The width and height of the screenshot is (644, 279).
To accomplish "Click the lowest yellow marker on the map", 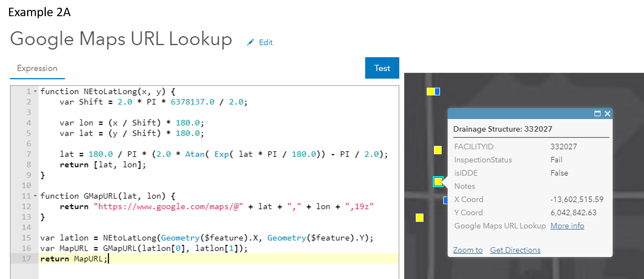I will point(419,218).
